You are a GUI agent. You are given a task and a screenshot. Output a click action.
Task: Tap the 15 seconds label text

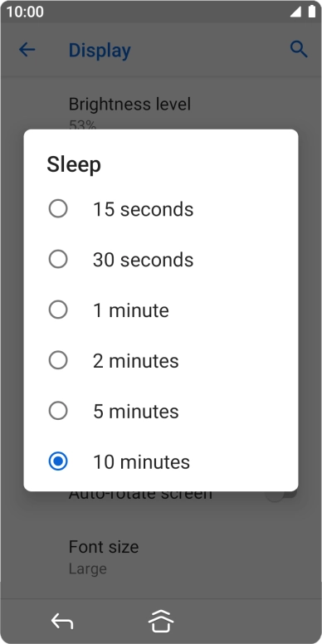click(143, 209)
